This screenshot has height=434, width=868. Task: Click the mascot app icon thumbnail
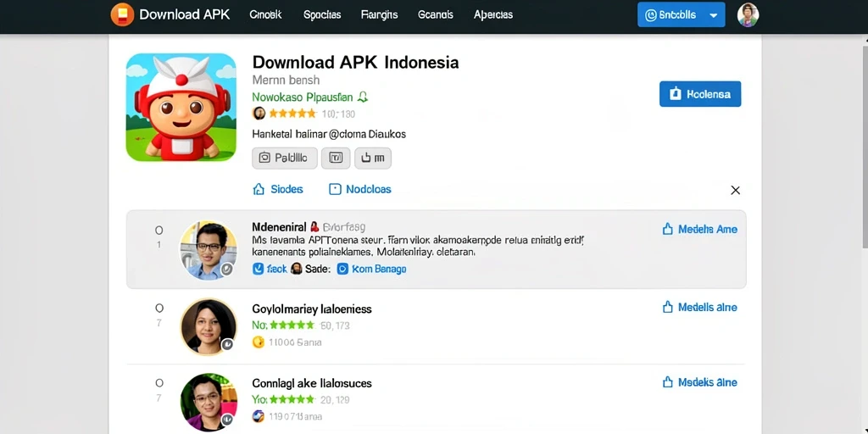tap(181, 108)
